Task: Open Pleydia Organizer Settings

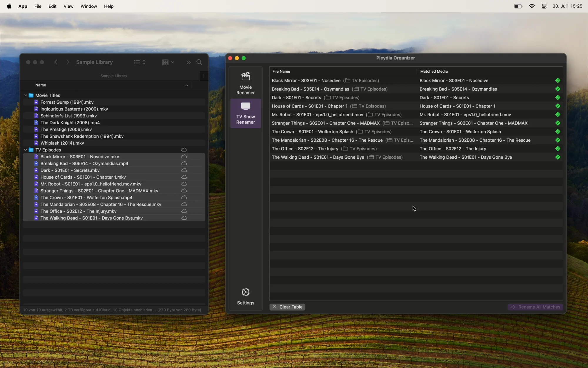Action: [245, 296]
